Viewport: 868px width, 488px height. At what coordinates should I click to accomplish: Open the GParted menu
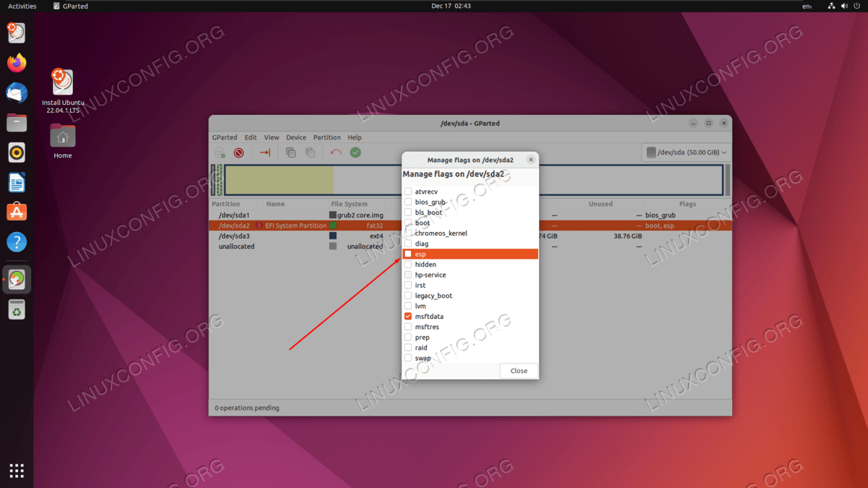pos(224,137)
